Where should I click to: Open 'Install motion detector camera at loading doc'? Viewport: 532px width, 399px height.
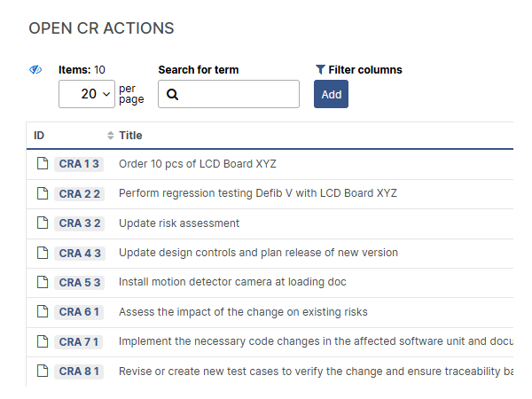point(232,283)
